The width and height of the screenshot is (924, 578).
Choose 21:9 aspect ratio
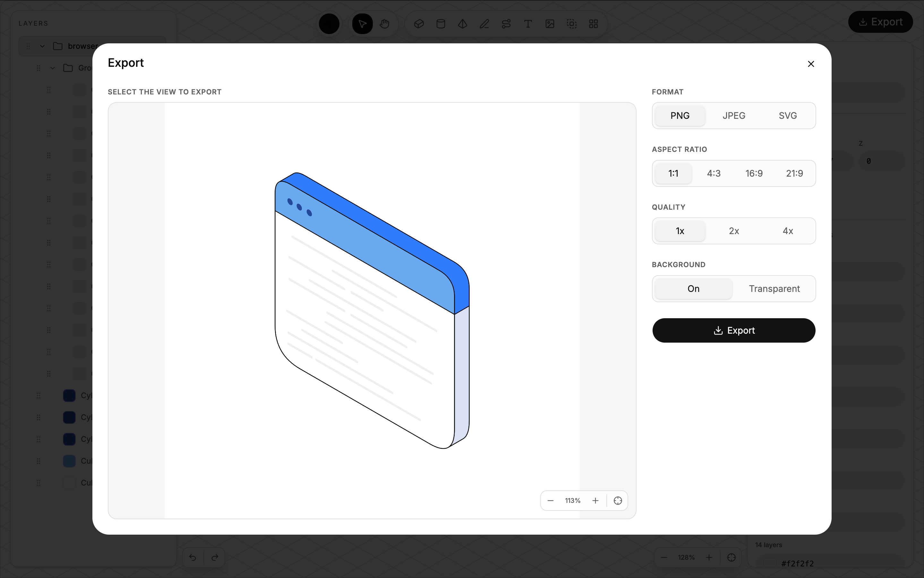click(x=795, y=173)
